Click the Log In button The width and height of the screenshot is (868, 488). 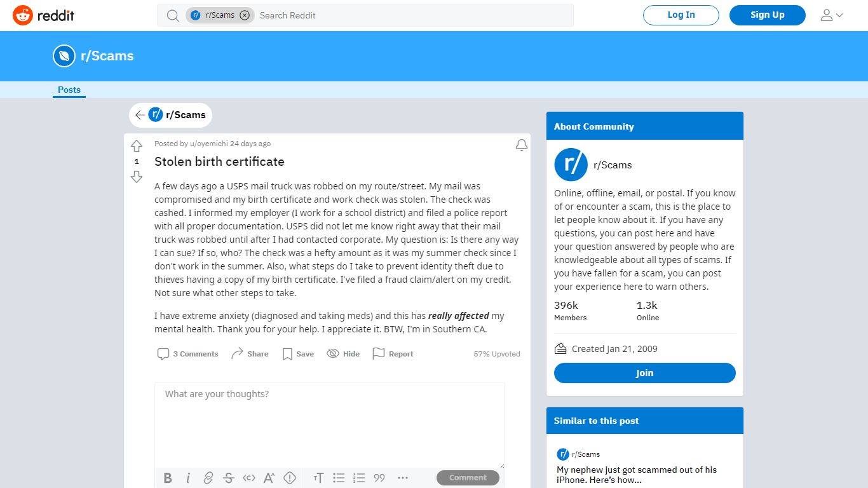[681, 15]
